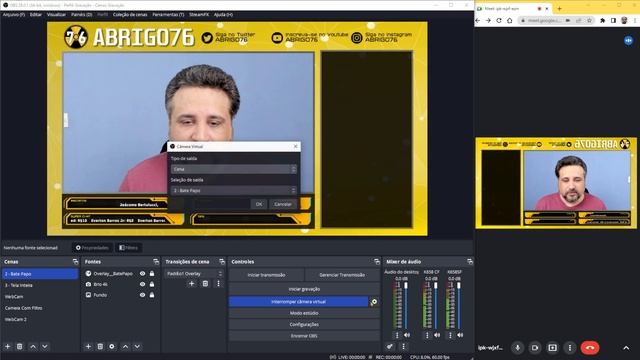The width and height of the screenshot is (640, 360).
Task: Pop out the Cenas dock
Action: pos(75,262)
